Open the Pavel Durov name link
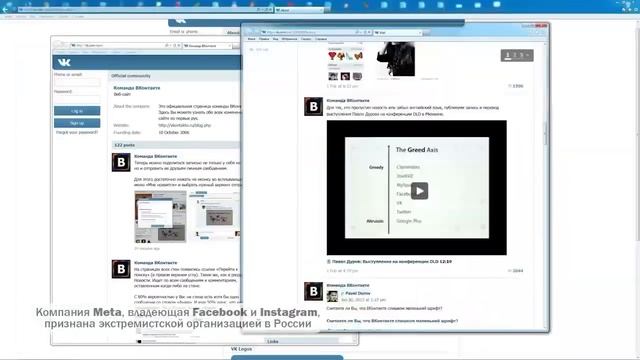This screenshot has height=360, width=640. [358, 293]
